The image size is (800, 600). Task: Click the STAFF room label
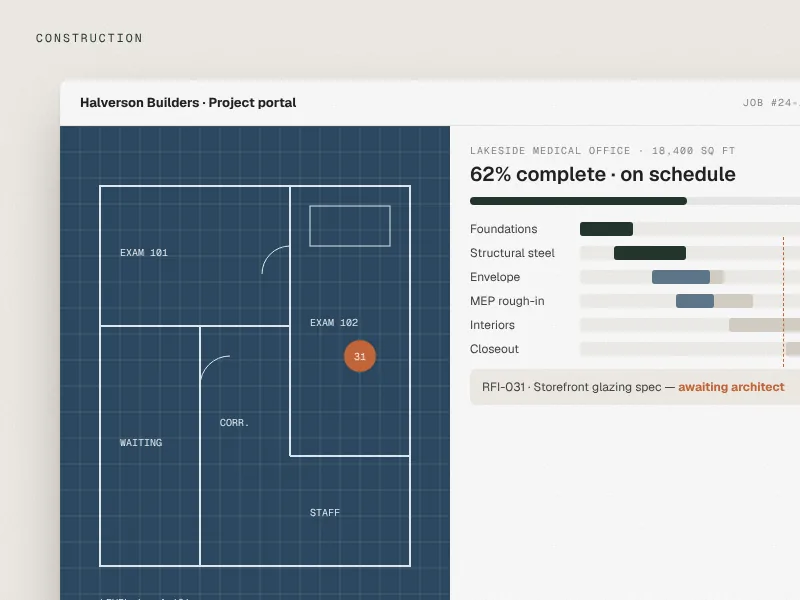(324, 512)
